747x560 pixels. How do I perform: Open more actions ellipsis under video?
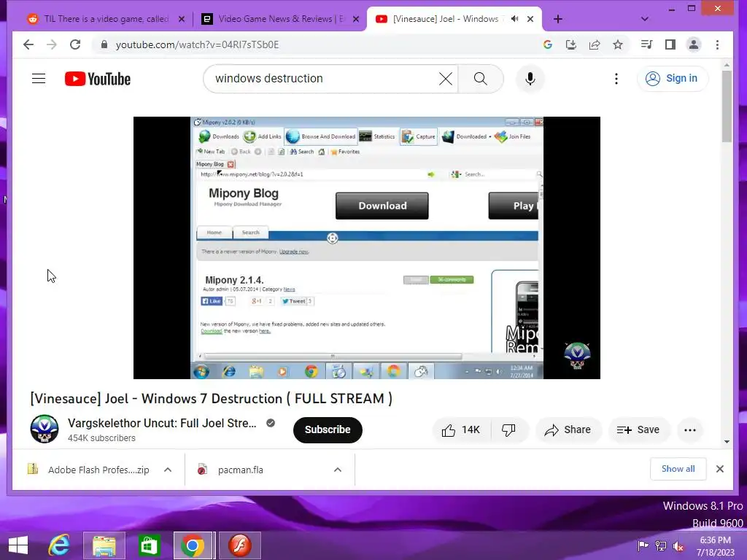click(690, 430)
